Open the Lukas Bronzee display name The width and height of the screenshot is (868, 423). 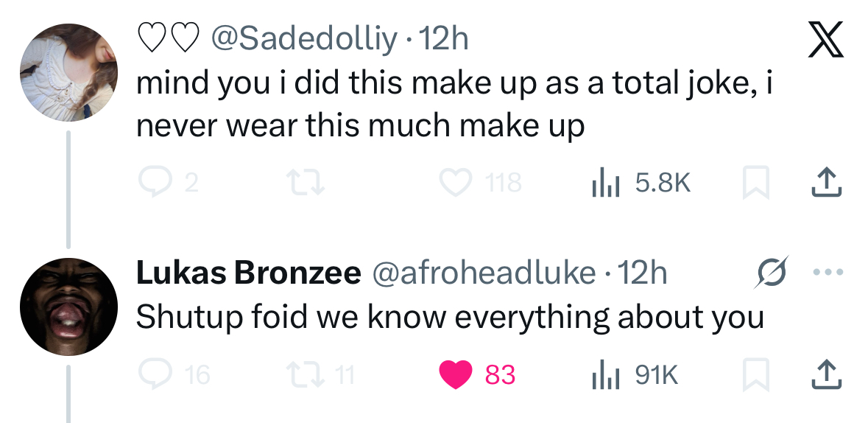coord(248,273)
